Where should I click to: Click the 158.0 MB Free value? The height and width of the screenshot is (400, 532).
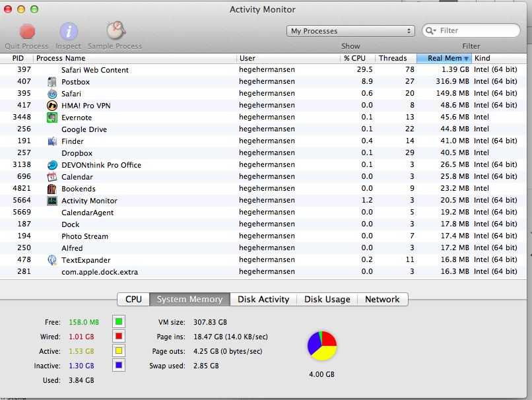coord(84,322)
